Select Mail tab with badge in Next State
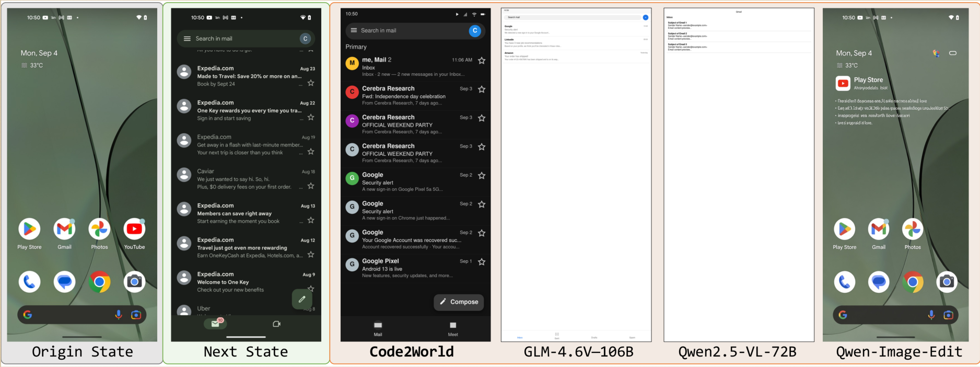 pyautogui.click(x=215, y=324)
